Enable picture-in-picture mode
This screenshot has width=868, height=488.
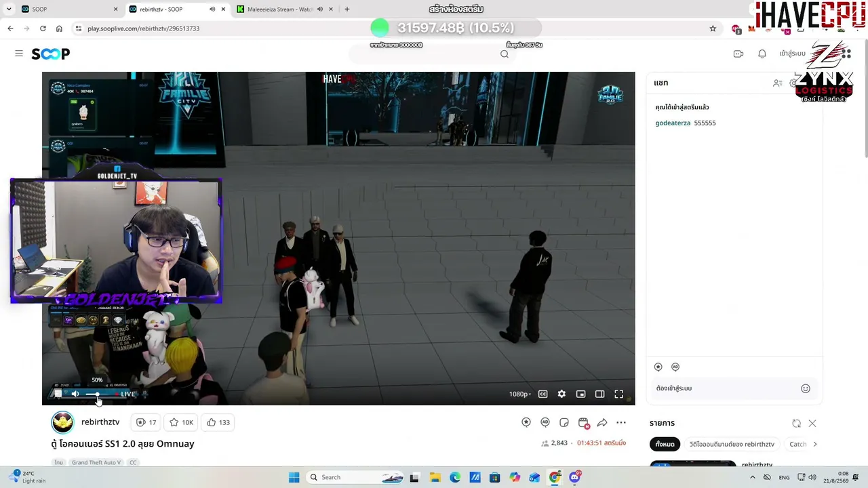[x=581, y=394]
